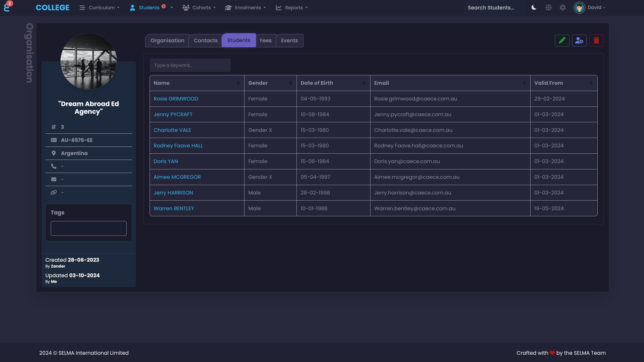Switch to the Fees tab
The image size is (644, 362).
pyautogui.click(x=266, y=40)
